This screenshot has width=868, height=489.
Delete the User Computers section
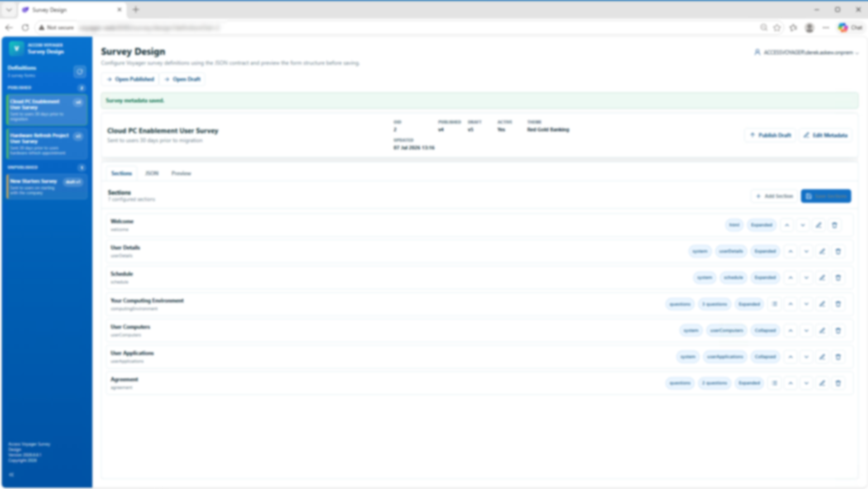[x=838, y=331]
